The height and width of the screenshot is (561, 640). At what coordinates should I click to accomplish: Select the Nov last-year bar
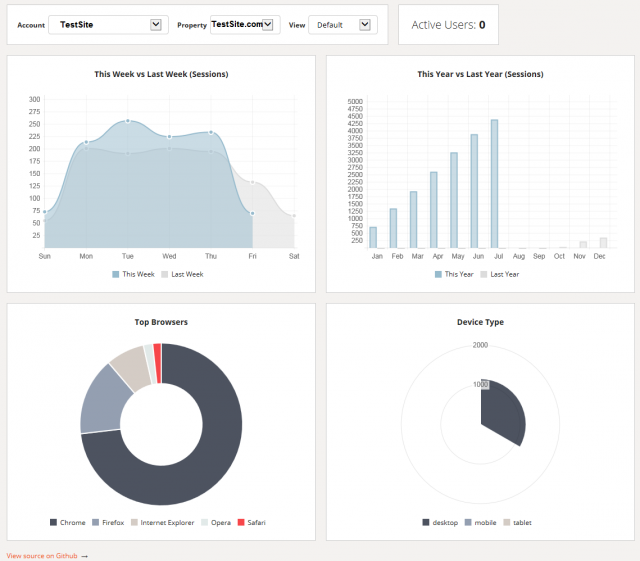click(x=583, y=245)
